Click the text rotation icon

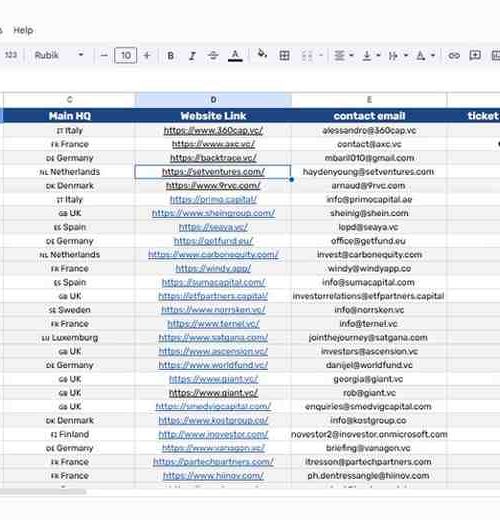421,55
